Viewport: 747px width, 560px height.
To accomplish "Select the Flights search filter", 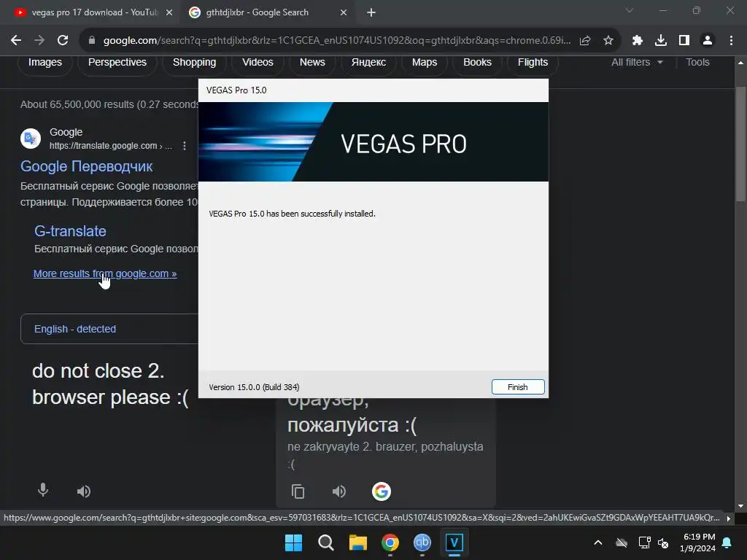I will tap(533, 63).
